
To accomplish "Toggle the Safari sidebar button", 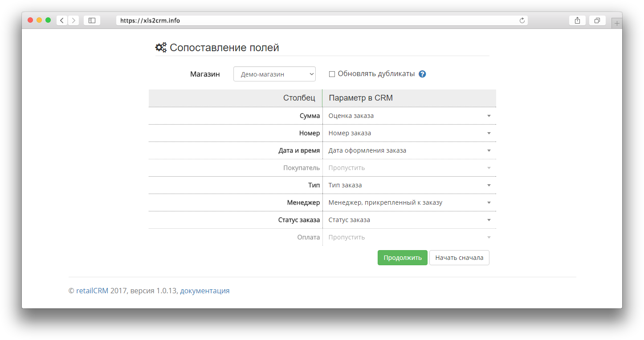I will [92, 20].
